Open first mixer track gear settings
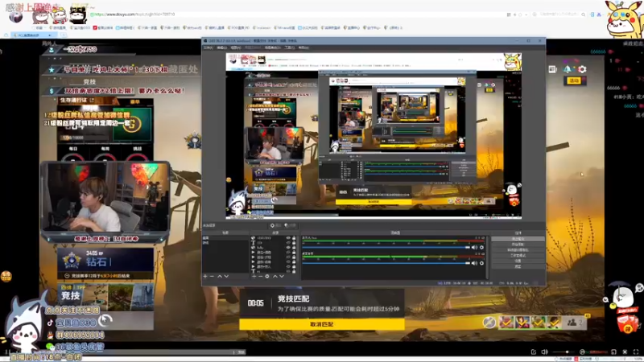The image size is (644, 362). pos(481,248)
